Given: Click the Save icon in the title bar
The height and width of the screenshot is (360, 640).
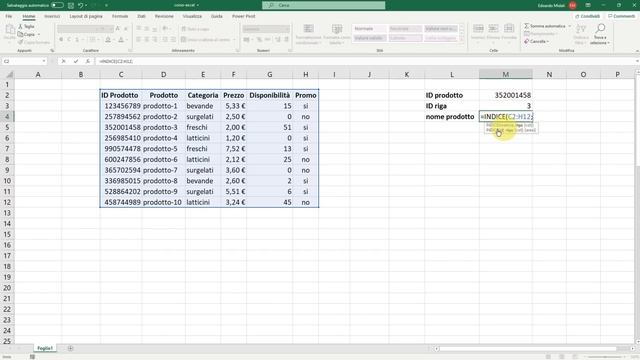Looking at the screenshot, I should point(71,5).
